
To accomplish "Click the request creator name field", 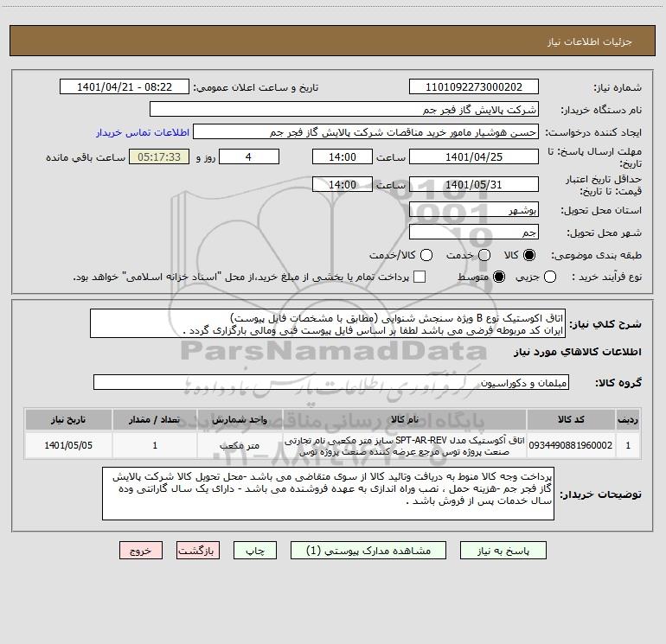I will (366, 132).
